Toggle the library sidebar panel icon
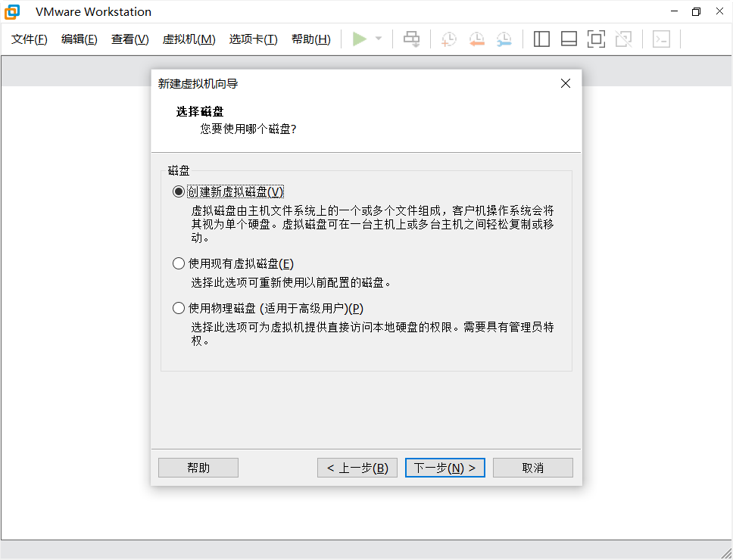 tap(541, 39)
